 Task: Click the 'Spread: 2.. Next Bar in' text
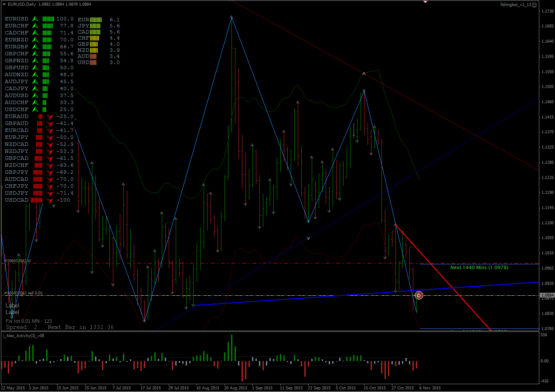(x=47, y=327)
